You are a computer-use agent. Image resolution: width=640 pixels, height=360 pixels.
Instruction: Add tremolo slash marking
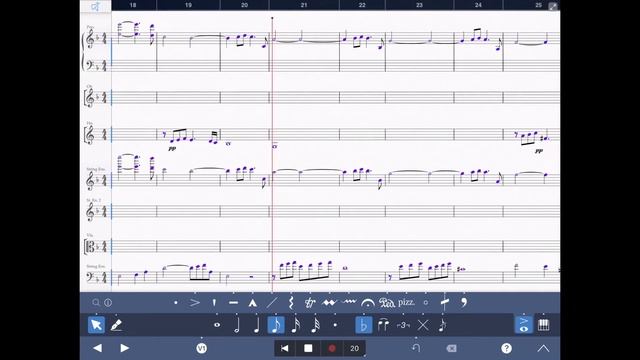tap(445, 302)
